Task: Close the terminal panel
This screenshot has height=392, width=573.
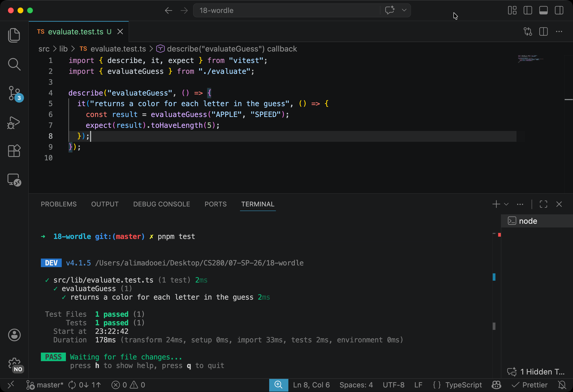Action: [x=559, y=204]
